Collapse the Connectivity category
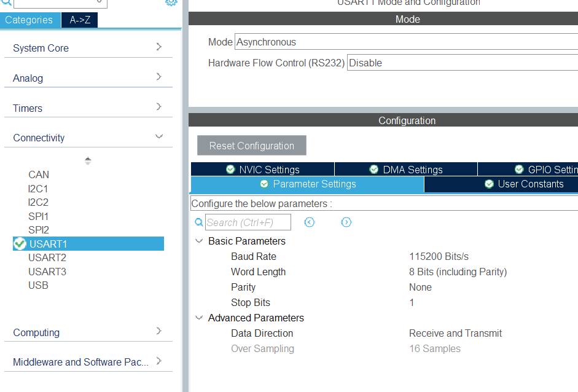 click(158, 137)
